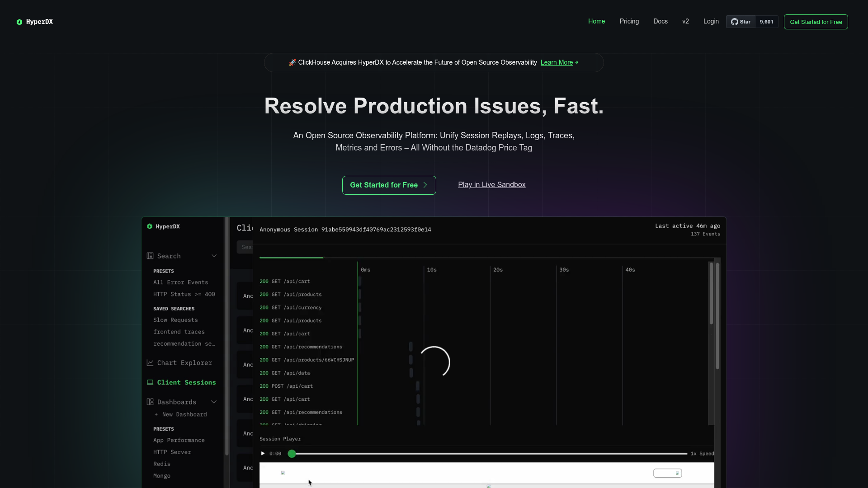Click the timeline vertical scrollbar
868x488 pixels.
711,294
